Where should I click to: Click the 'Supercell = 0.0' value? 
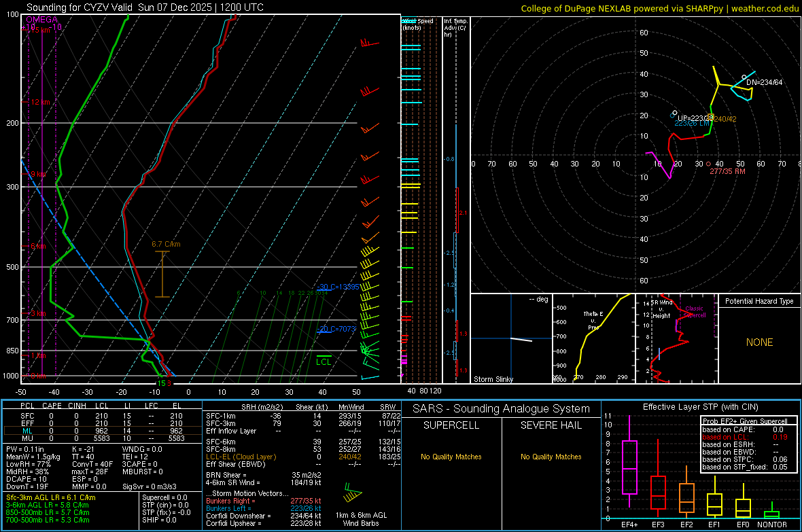(x=164, y=497)
